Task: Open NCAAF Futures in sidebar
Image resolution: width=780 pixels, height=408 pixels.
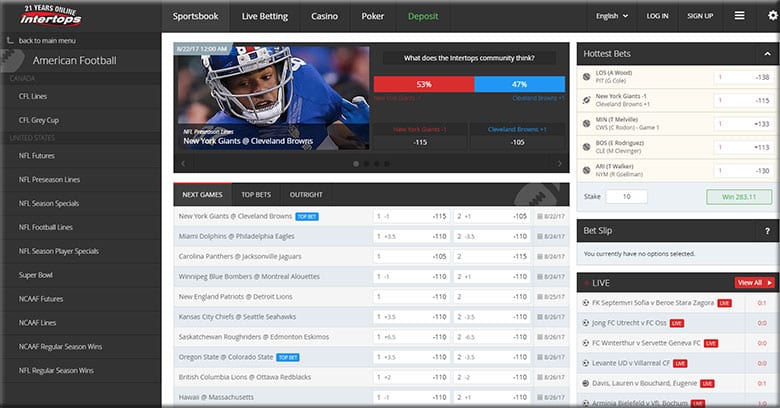Action: 82,299
